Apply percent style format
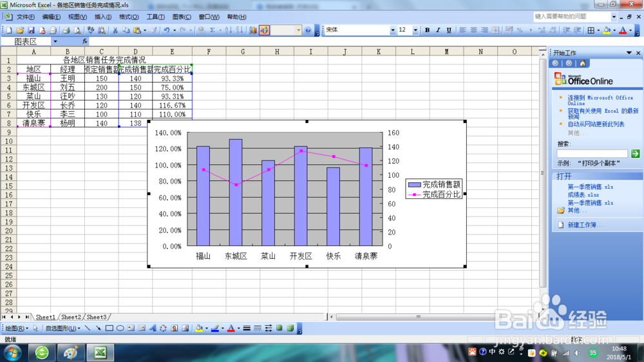The image size is (644, 362). click(520, 30)
